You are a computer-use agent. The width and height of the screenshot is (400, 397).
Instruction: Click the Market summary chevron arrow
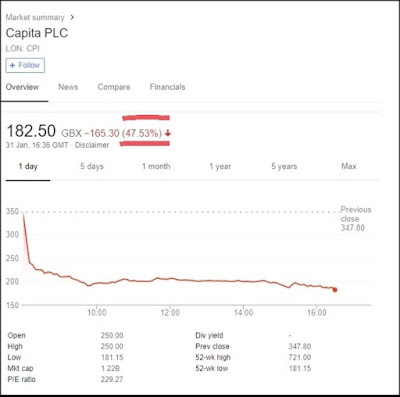tap(72, 17)
